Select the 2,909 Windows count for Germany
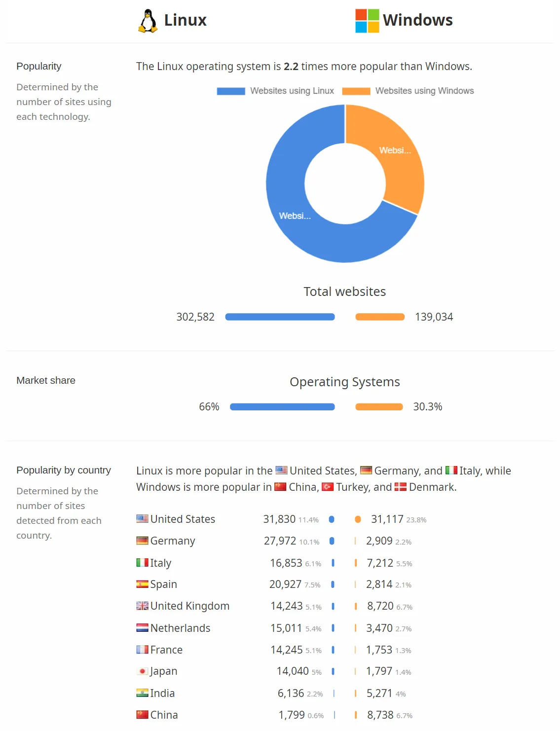The image size is (560, 731). 379,541
